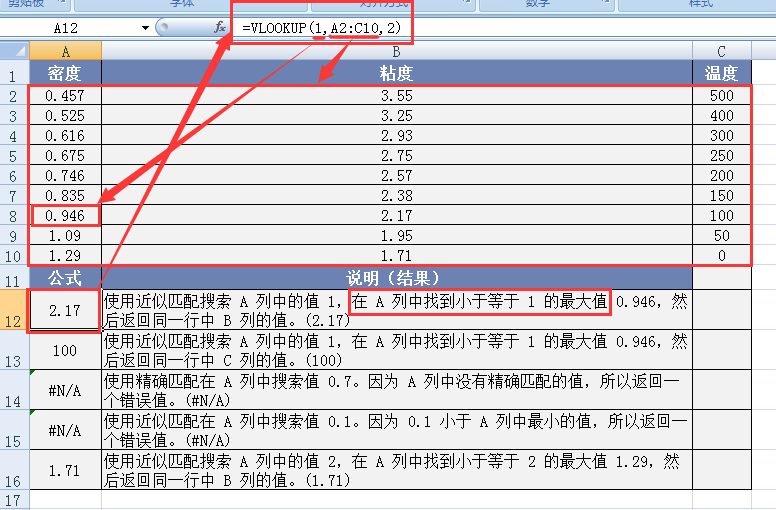
Task: Click the 说明（结果）header cell
Action: point(396,278)
